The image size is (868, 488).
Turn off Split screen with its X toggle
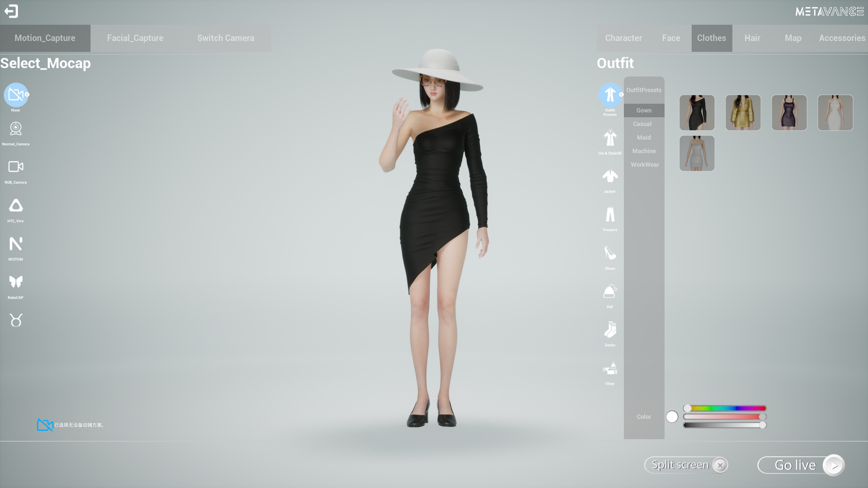[720, 465]
